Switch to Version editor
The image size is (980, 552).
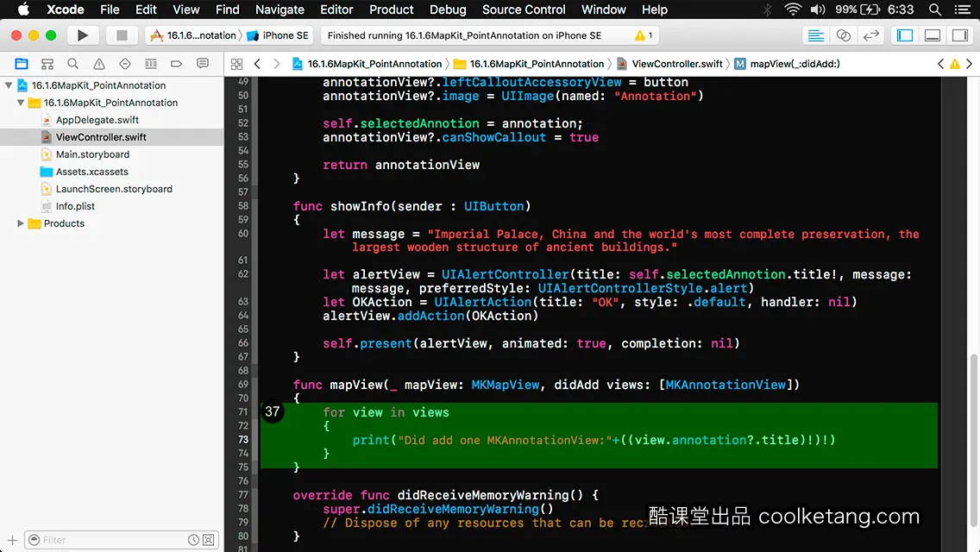pyautogui.click(x=870, y=35)
